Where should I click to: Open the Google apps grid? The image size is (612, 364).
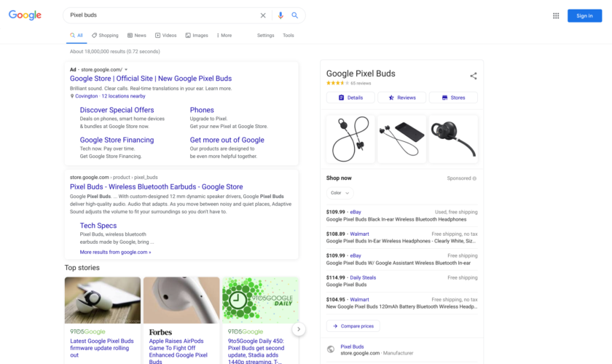coord(556,15)
